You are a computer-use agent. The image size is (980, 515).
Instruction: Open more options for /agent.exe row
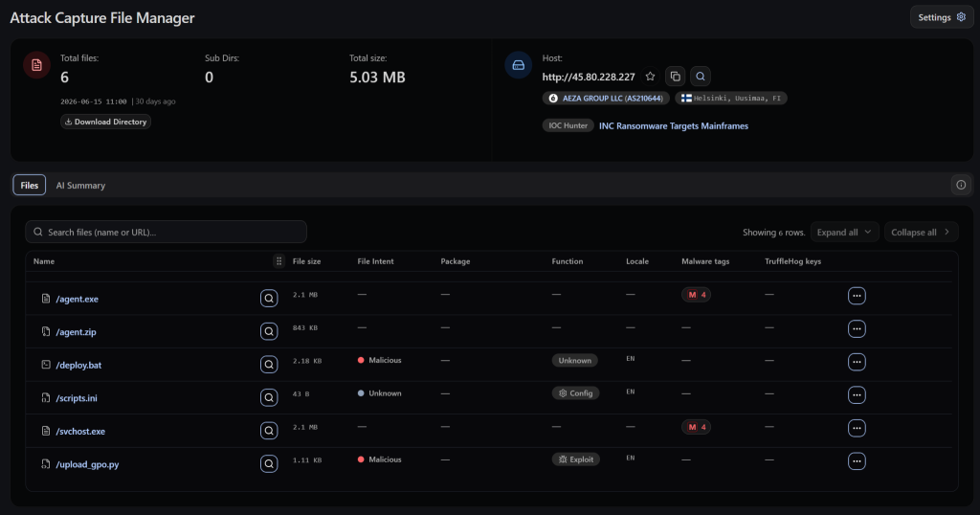point(857,296)
